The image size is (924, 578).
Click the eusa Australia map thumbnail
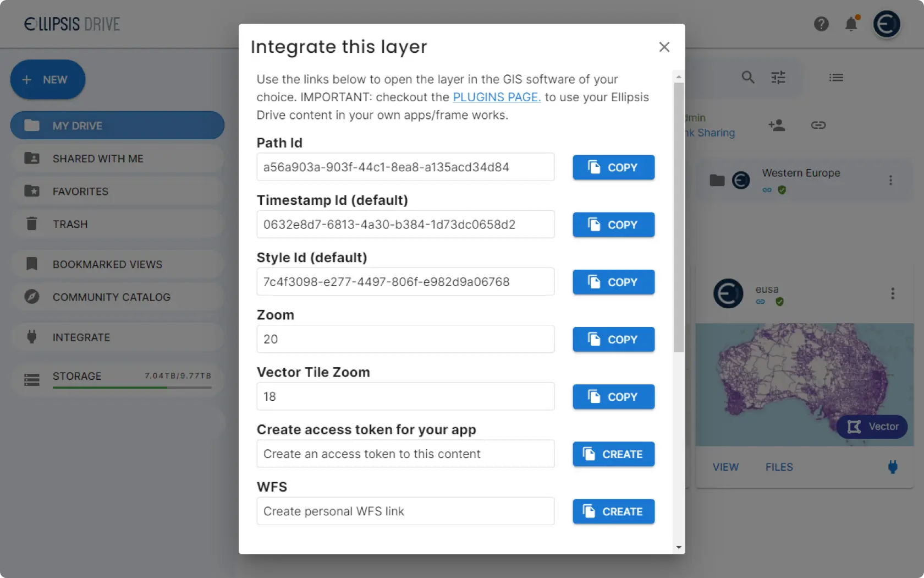pos(804,384)
